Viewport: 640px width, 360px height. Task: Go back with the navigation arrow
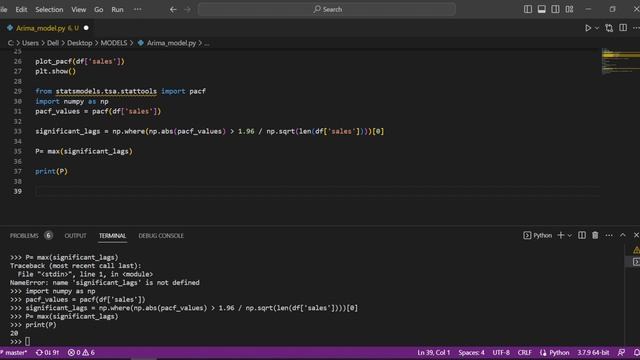coord(173,9)
